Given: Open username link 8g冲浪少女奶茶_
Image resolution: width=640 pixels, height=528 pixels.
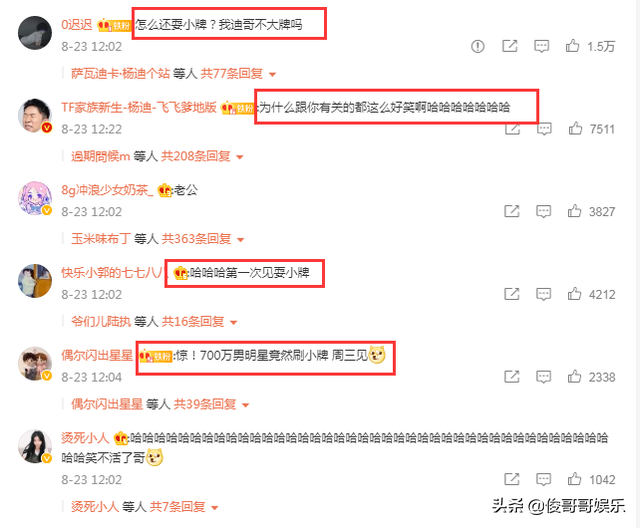Looking at the screenshot, I should pyautogui.click(x=107, y=190).
